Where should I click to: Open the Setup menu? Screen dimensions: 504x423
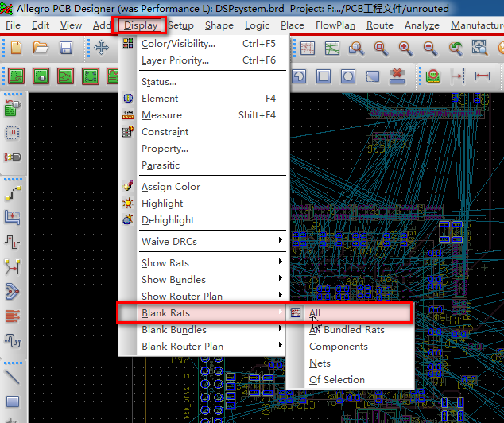[x=180, y=25]
